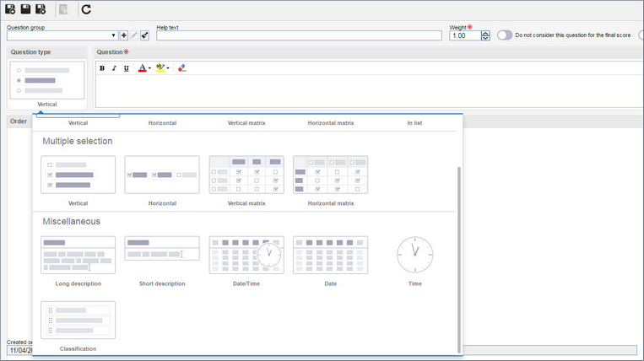Click the Short description label
This screenshot has width=644, height=361.
(162, 284)
